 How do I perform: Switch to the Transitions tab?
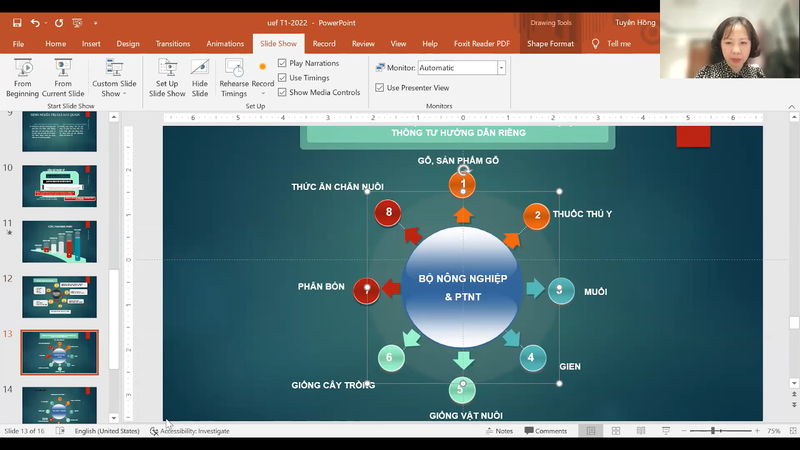(x=173, y=44)
